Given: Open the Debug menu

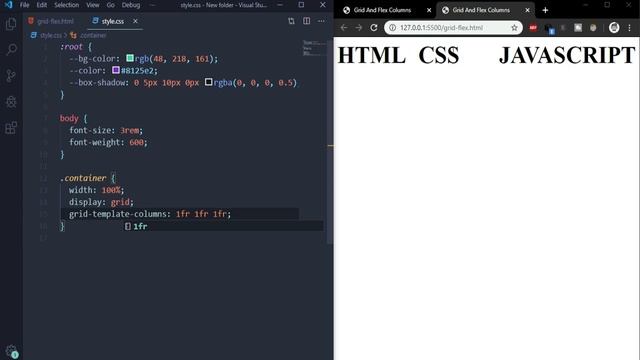Looking at the screenshot, I should [x=131, y=5].
